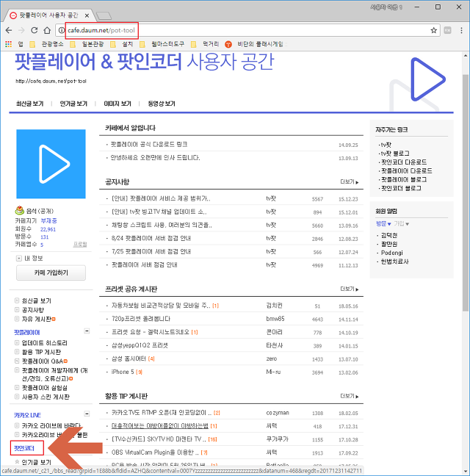Image resolution: width=470 pixels, height=476 pixels.
Task: Open post 720p프리셋 올려봅니다
Action: click(x=141, y=319)
